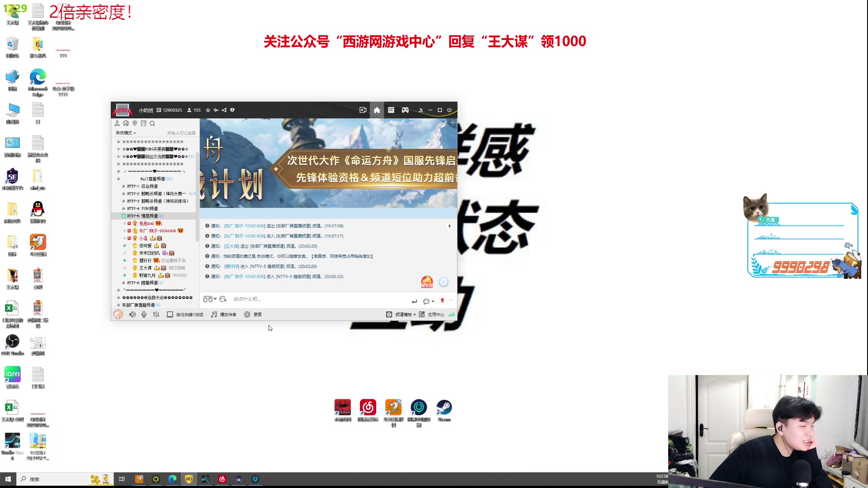Toggle the status dot beside 王大谋
Screen dimensions: 868x488
pyautogui.click(x=125, y=268)
